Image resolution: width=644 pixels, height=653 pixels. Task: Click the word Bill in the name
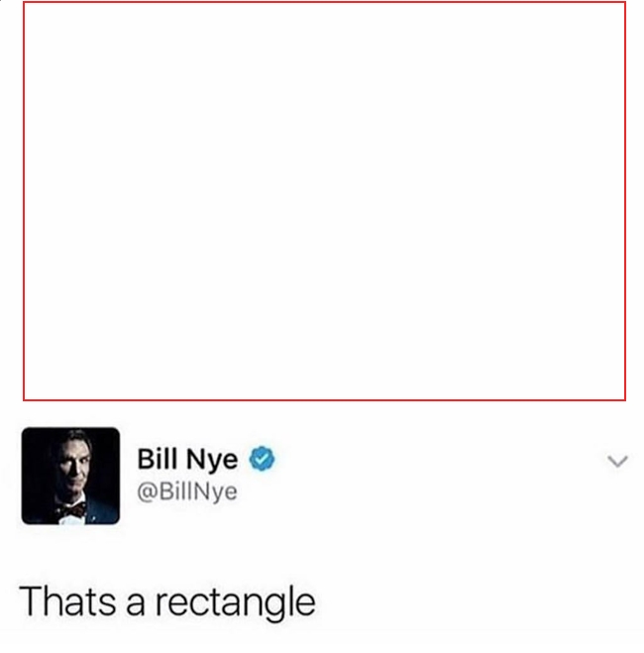click(x=158, y=459)
